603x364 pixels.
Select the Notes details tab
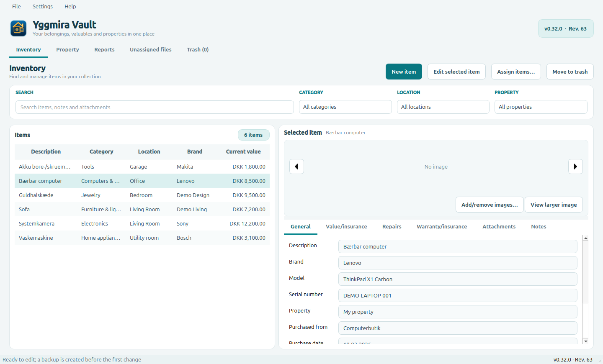coord(539,226)
